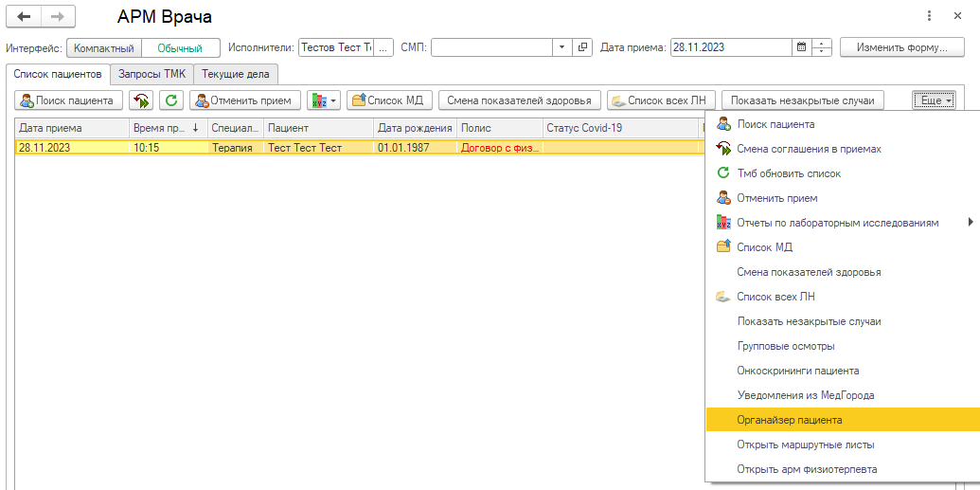Click the Изменить форму button
The image size is (980, 490).
(x=901, y=47)
